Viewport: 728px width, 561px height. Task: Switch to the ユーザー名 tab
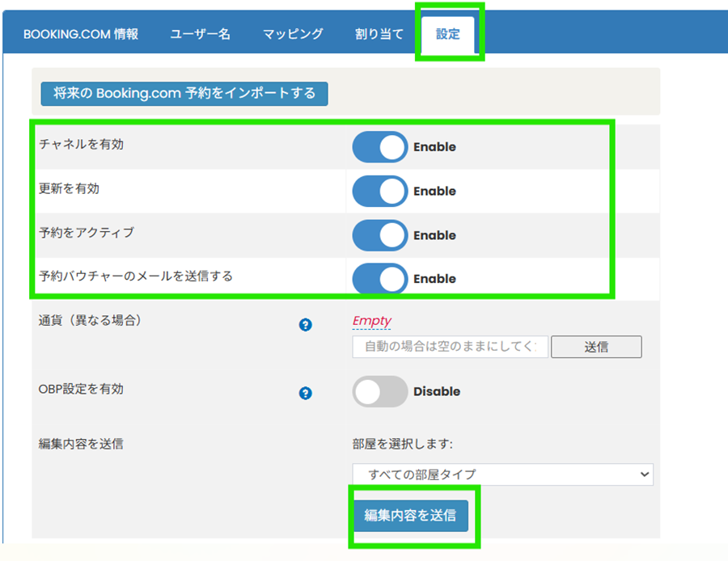[200, 34]
